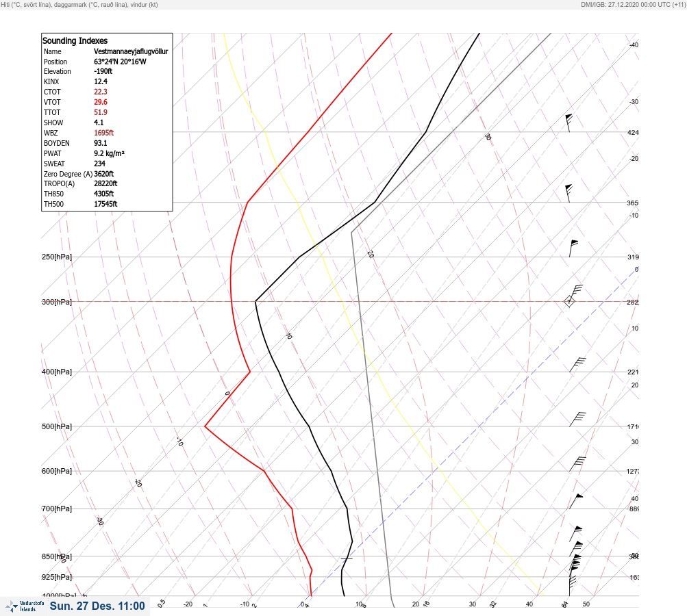Image resolution: width=687 pixels, height=616 pixels.
Task: Click the 319 height label on right edge
Action: pos(633,257)
